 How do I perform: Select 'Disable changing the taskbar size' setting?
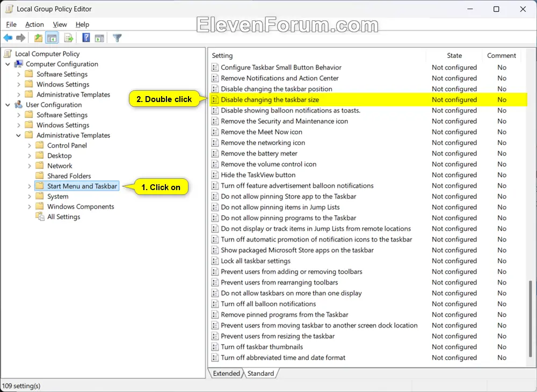tap(368, 100)
